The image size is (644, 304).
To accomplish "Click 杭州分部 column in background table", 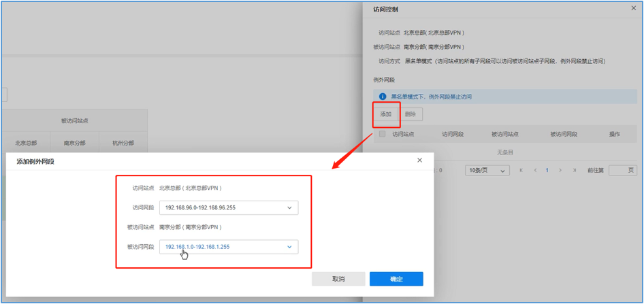I will [123, 143].
